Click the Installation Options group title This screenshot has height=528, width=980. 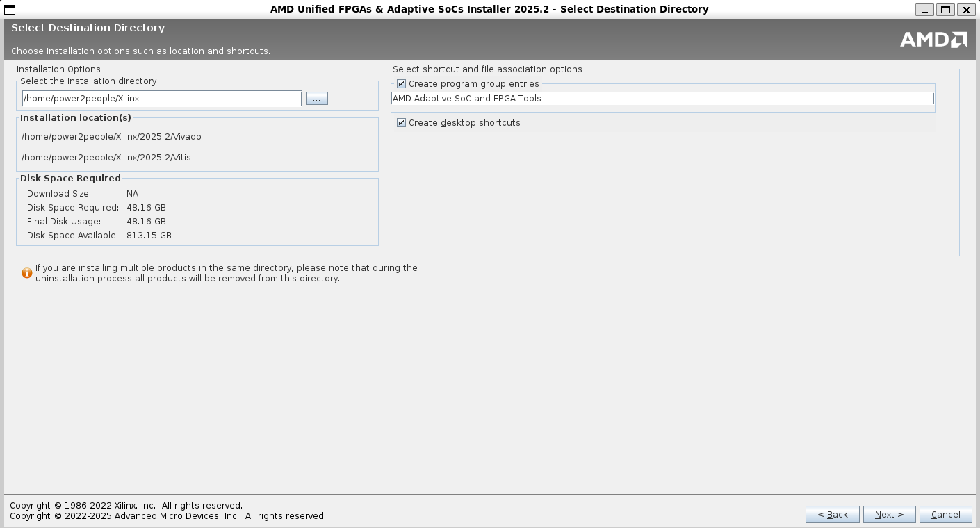coord(58,69)
